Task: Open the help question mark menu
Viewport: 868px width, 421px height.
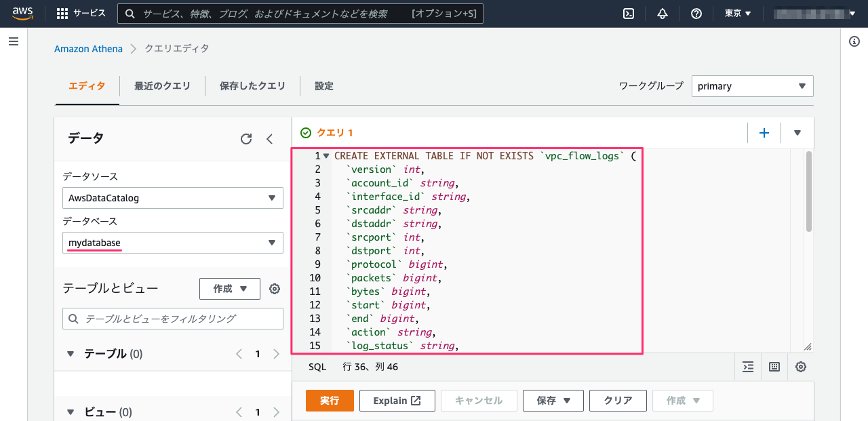Action: (x=696, y=14)
